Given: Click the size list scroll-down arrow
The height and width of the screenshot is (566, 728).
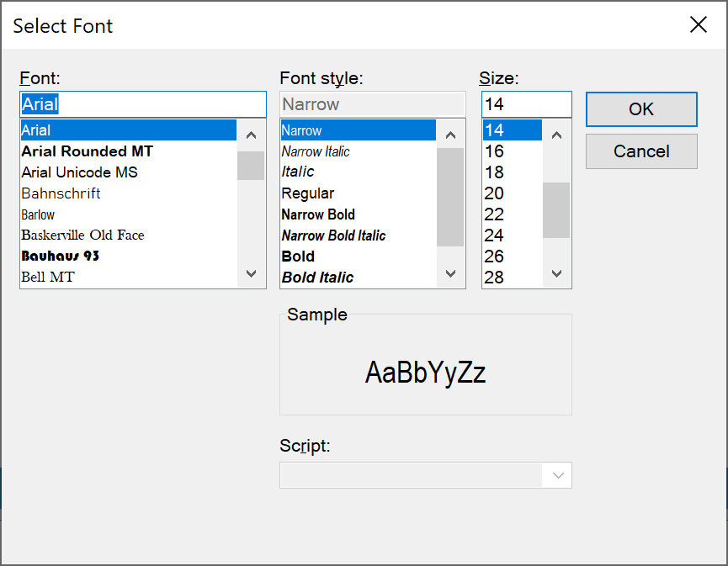Looking at the screenshot, I should pyautogui.click(x=556, y=273).
